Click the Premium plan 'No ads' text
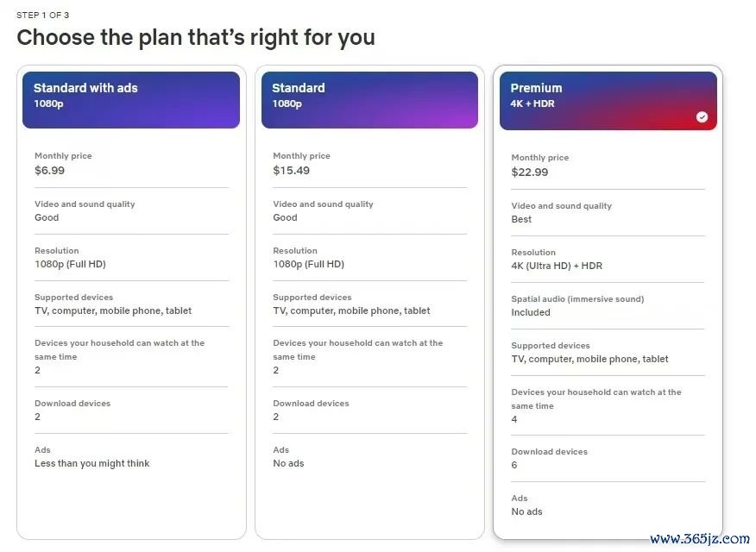Viewport: 756px width, 552px height. tap(526, 511)
